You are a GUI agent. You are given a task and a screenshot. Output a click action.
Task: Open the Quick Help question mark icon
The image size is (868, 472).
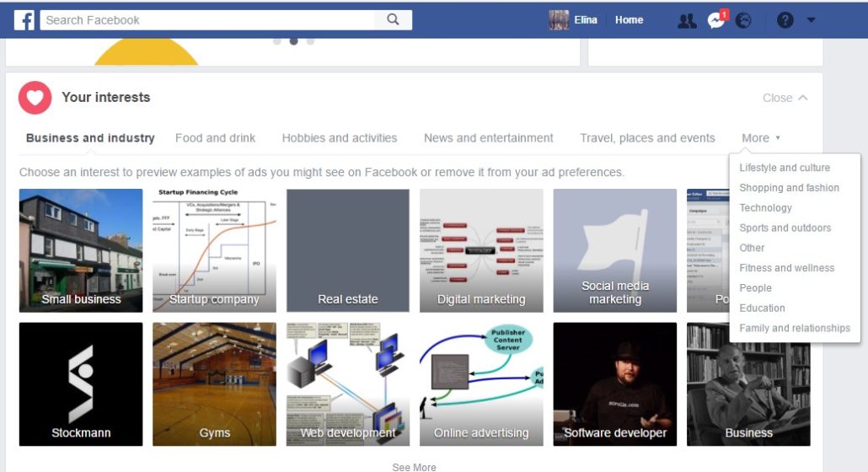(x=785, y=20)
